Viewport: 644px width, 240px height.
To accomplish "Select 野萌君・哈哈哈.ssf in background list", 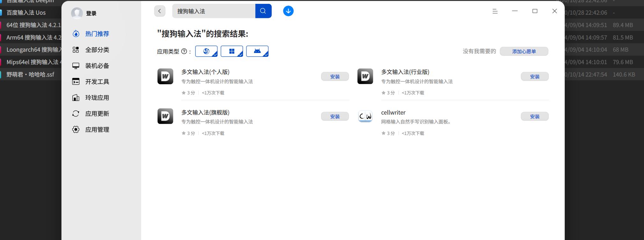I will pyautogui.click(x=30, y=75).
